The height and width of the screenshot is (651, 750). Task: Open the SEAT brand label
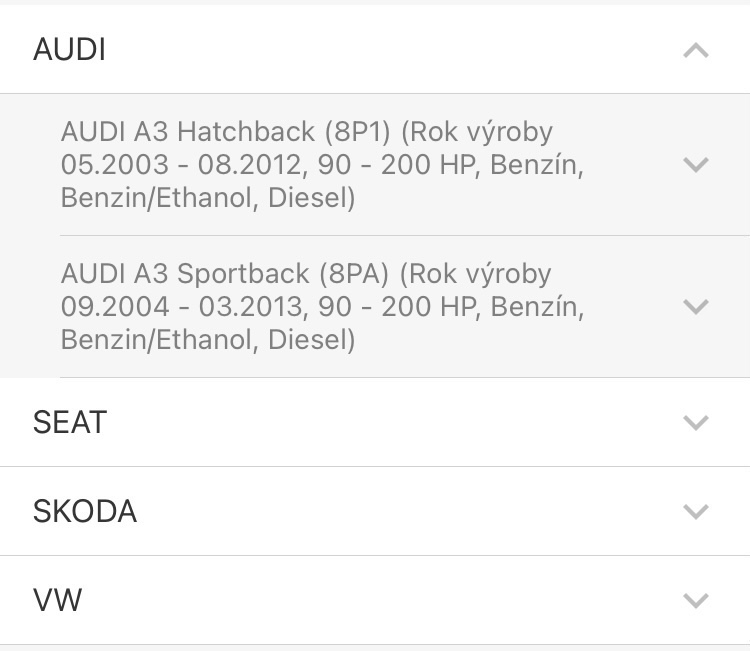69,422
